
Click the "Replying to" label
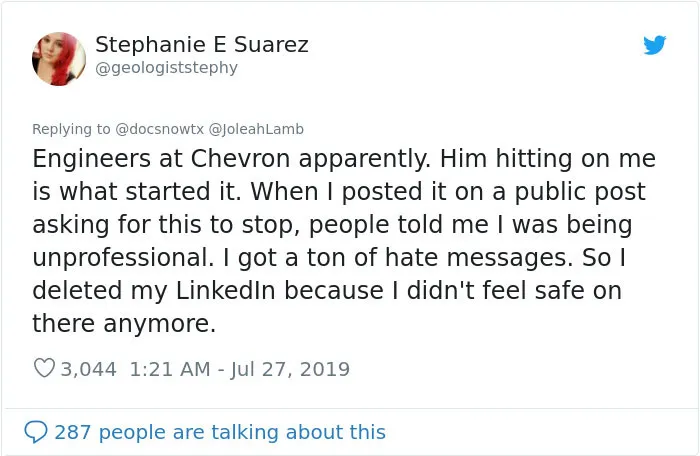tap(71, 129)
